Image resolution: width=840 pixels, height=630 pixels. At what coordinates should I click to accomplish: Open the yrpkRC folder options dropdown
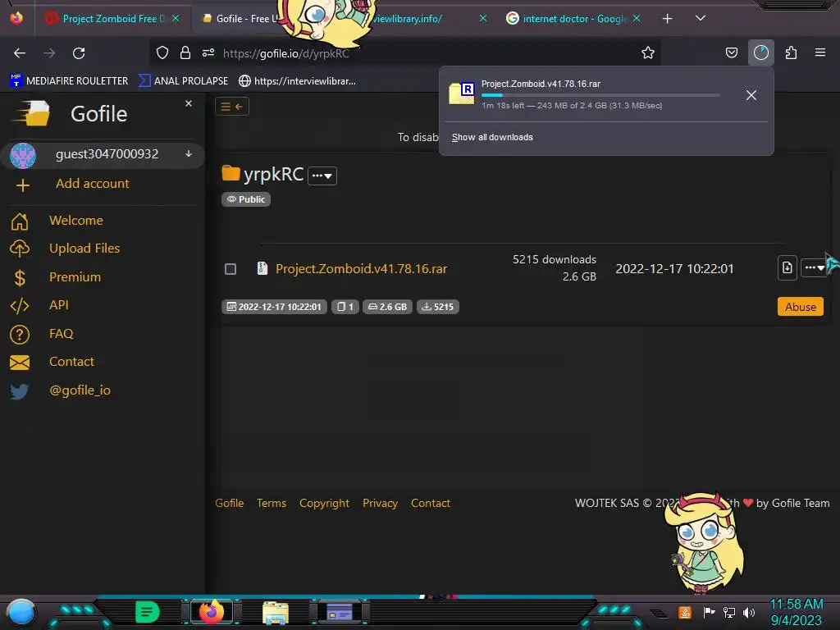(322, 176)
